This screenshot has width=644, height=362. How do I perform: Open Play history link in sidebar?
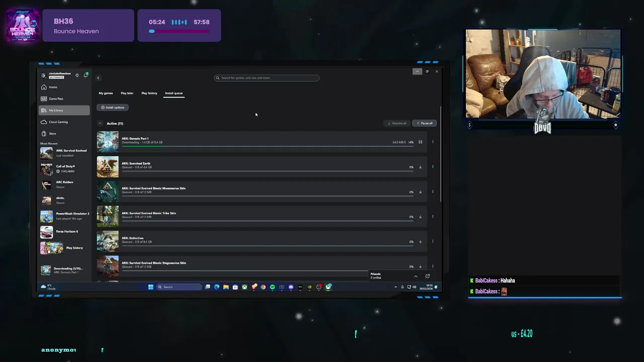click(64, 248)
